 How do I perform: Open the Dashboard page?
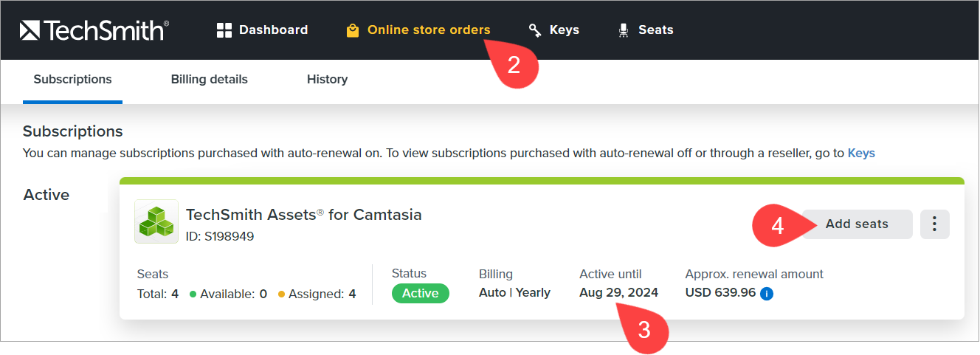click(x=273, y=30)
